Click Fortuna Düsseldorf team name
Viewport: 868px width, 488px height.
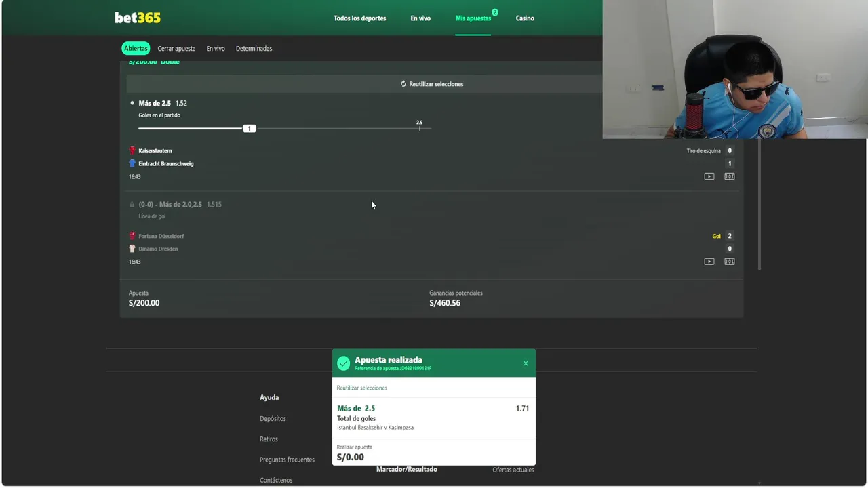(x=161, y=236)
